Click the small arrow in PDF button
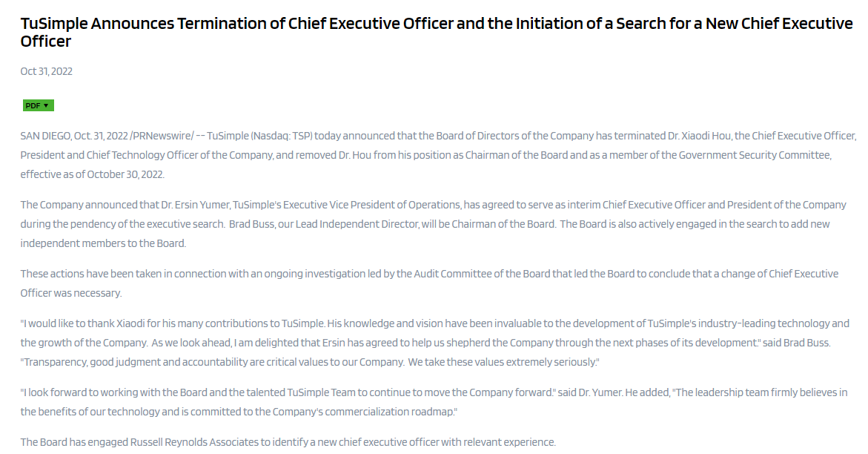The image size is (868, 454). click(x=46, y=105)
